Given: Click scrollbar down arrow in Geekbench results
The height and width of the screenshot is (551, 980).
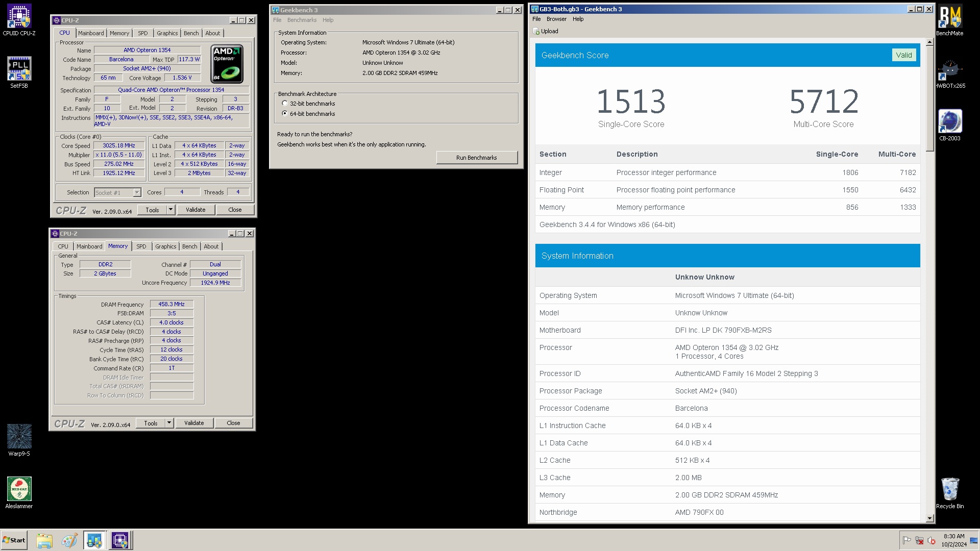Looking at the screenshot, I should coord(929,518).
